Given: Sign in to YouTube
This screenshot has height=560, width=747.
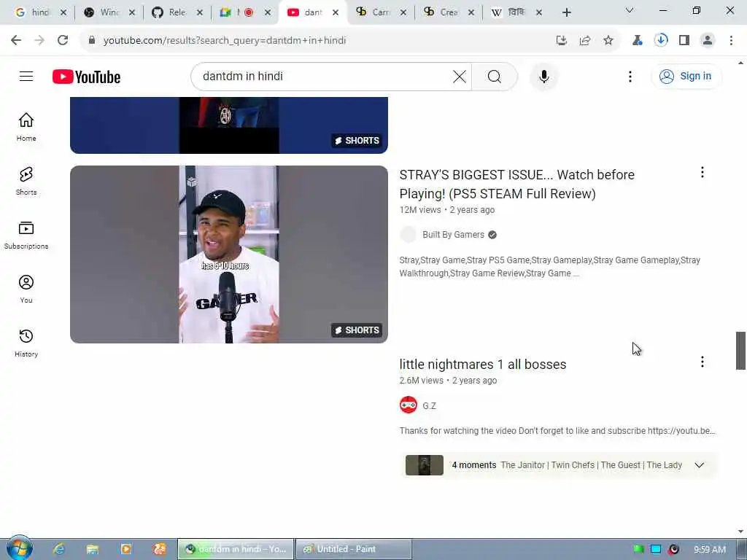Looking at the screenshot, I should pyautogui.click(x=686, y=76).
